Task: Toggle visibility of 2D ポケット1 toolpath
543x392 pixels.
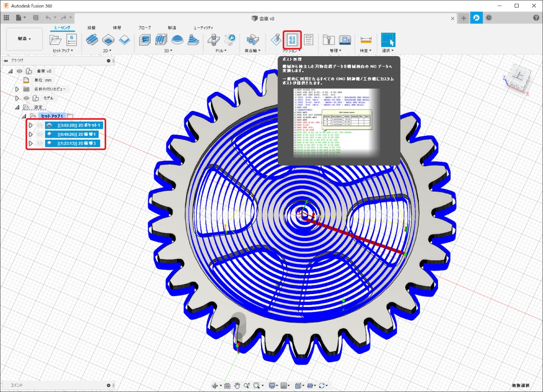Action: (x=40, y=125)
